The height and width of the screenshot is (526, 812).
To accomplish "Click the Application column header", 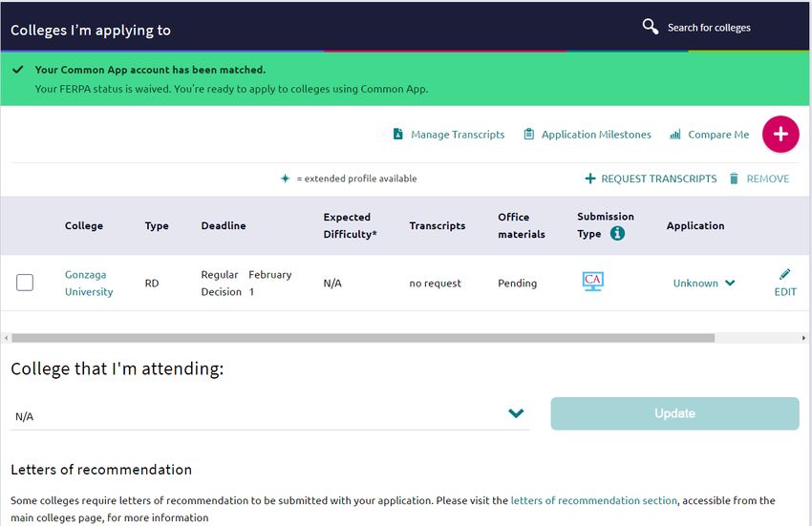I will click(x=694, y=225).
